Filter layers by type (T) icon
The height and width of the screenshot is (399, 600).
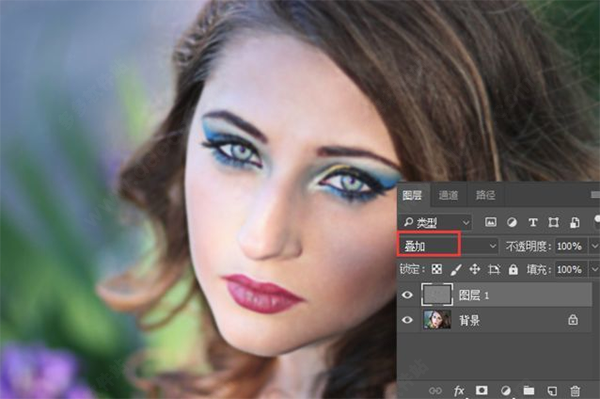click(533, 222)
